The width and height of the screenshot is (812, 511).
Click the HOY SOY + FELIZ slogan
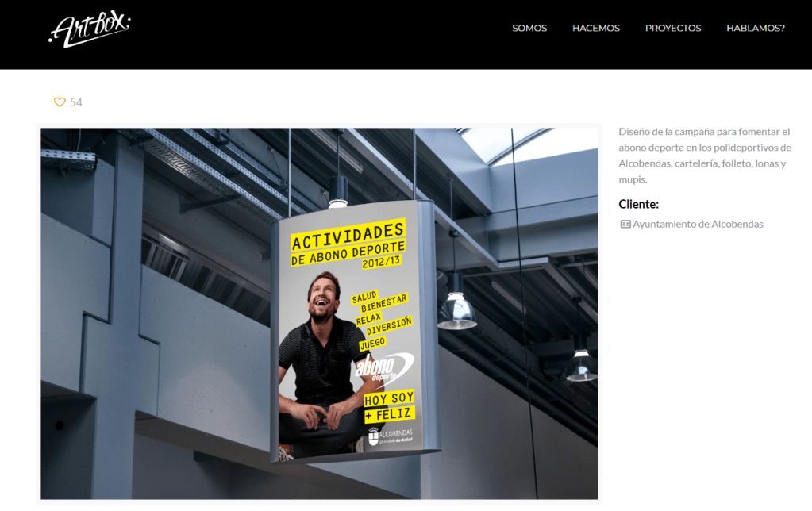click(x=389, y=406)
